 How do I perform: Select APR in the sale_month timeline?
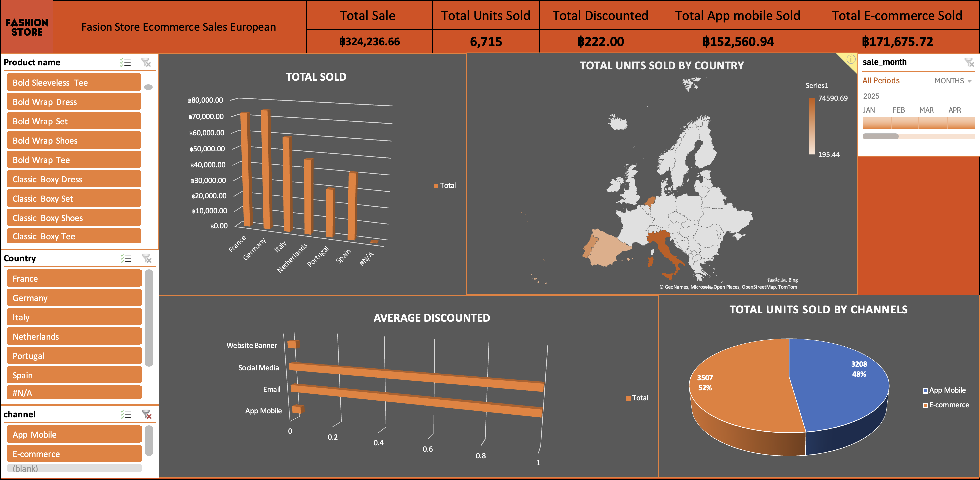(x=961, y=123)
